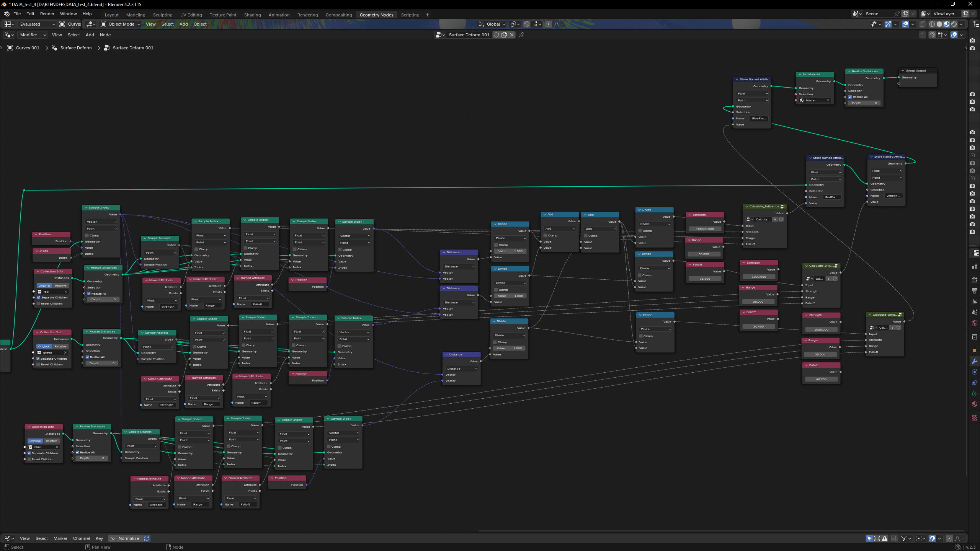Open the graph editor Channel menu
Screen dimensions: 980x551
click(81, 538)
